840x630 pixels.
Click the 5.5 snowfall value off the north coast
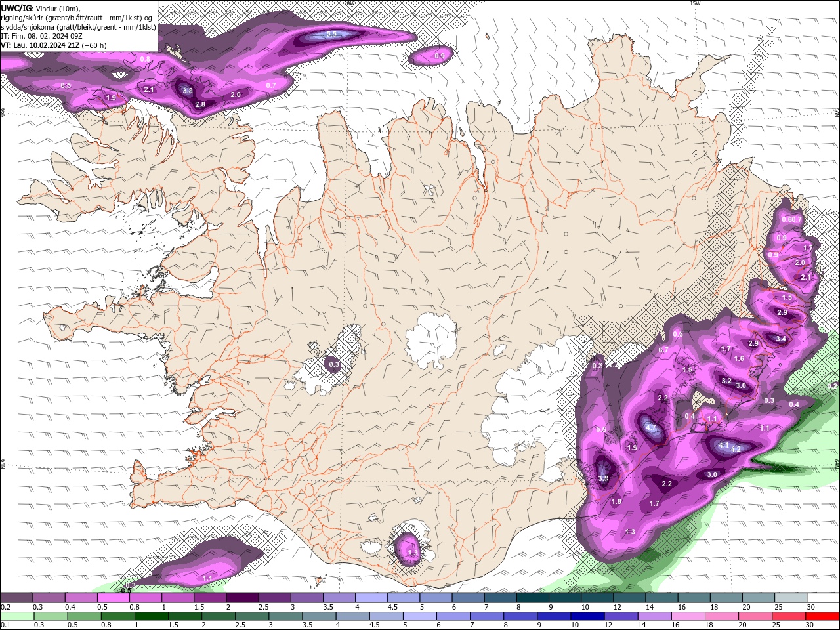click(331, 34)
